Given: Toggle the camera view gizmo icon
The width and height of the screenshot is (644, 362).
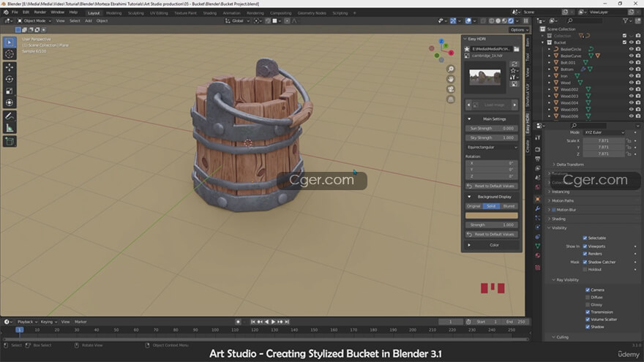Looking at the screenshot, I should coord(451,89).
